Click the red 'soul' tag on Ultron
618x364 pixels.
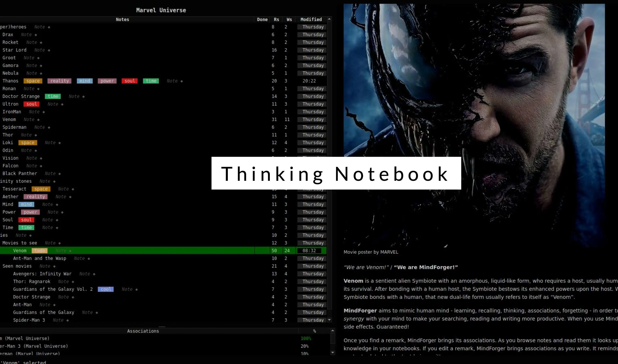32,104
